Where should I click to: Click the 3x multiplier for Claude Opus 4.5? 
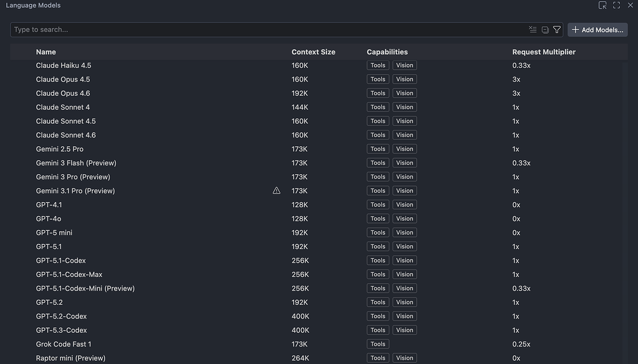tap(516, 79)
